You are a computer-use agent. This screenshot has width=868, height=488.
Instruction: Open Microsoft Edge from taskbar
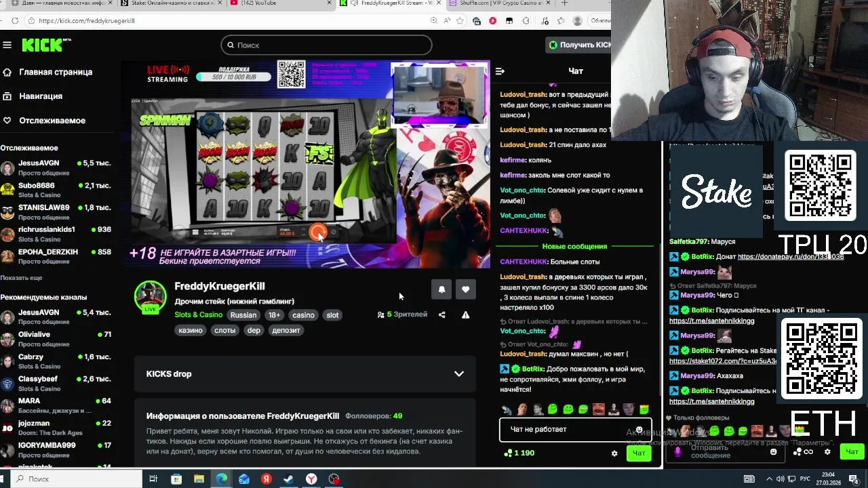click(222, 479)
